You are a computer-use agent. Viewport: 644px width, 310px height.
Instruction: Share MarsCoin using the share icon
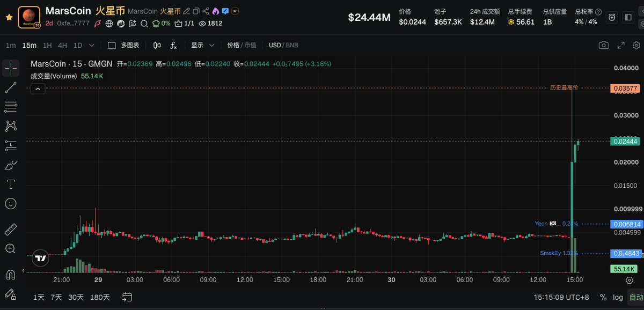click(206, 11)
